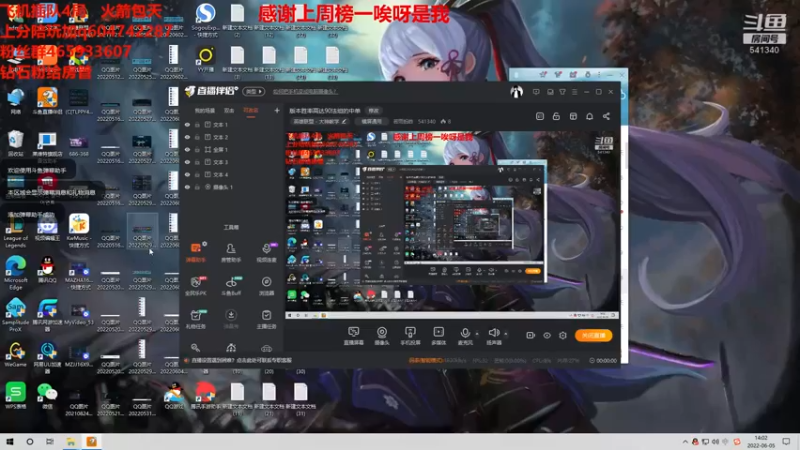
Task: Hide the 文本 3 source
Action: pos(187,162)
